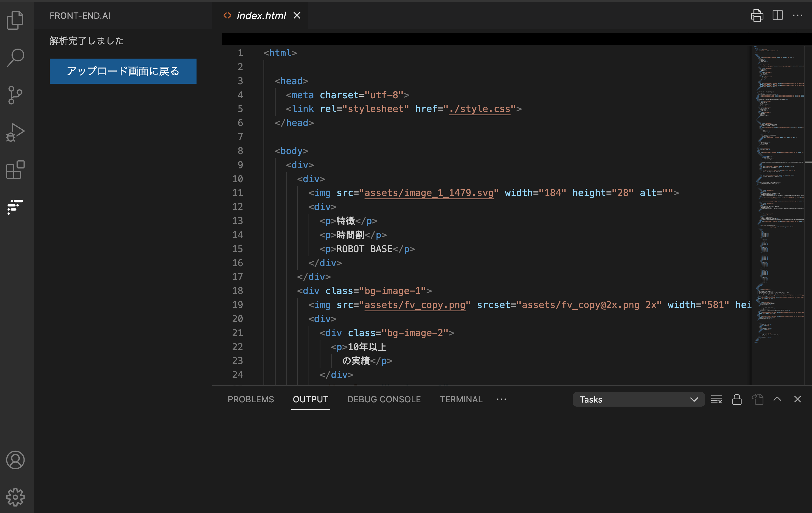
Task: Open the editor's more actions menu
Action: pos(798,15)
